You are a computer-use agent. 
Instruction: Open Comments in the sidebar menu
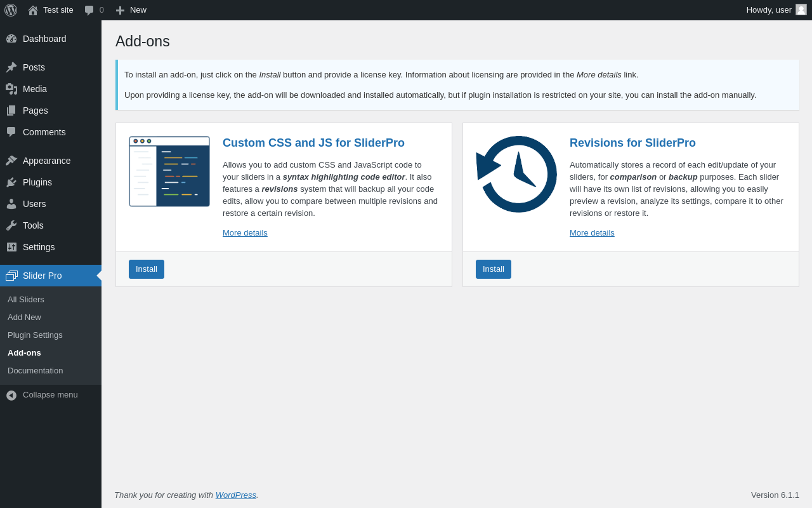coord(51,132)
